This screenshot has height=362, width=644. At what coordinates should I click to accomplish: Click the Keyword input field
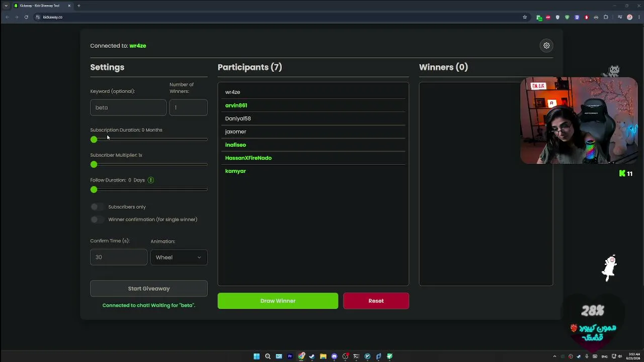(128, 107)
